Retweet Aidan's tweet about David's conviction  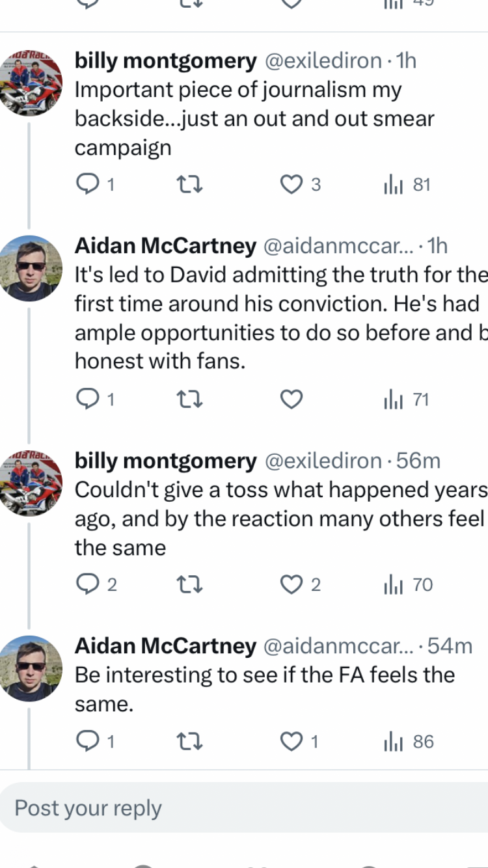tap(190, 399)
